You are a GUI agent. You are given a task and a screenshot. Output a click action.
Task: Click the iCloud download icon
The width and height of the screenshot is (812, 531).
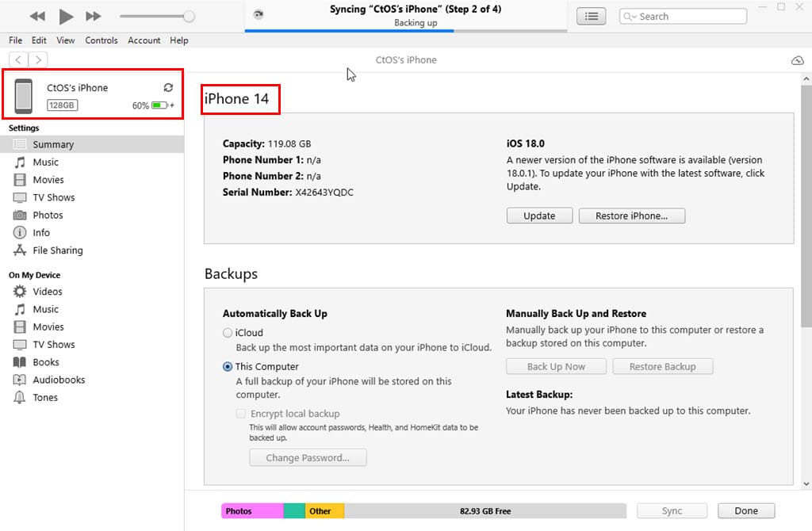pos(798,60)
